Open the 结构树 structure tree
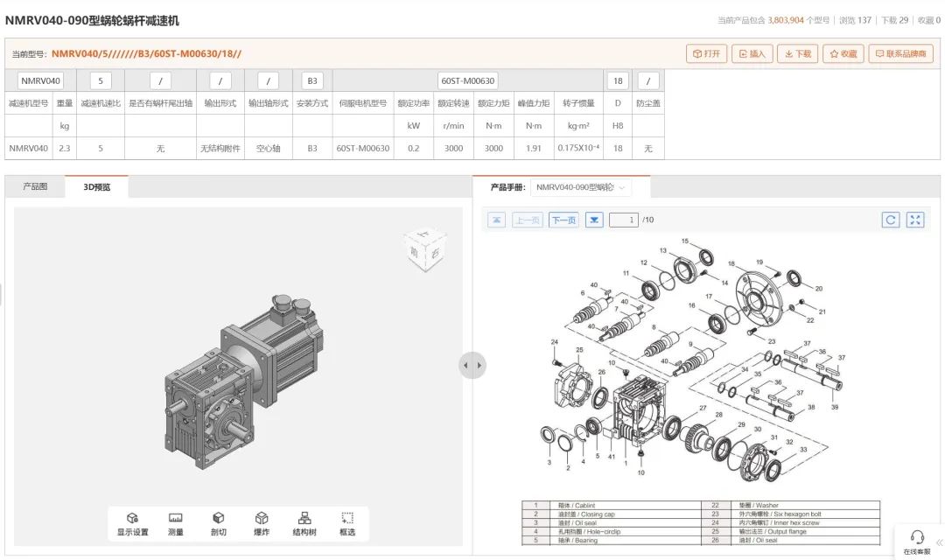The height and width of the screenshot is (560, 945). [304, 524]
